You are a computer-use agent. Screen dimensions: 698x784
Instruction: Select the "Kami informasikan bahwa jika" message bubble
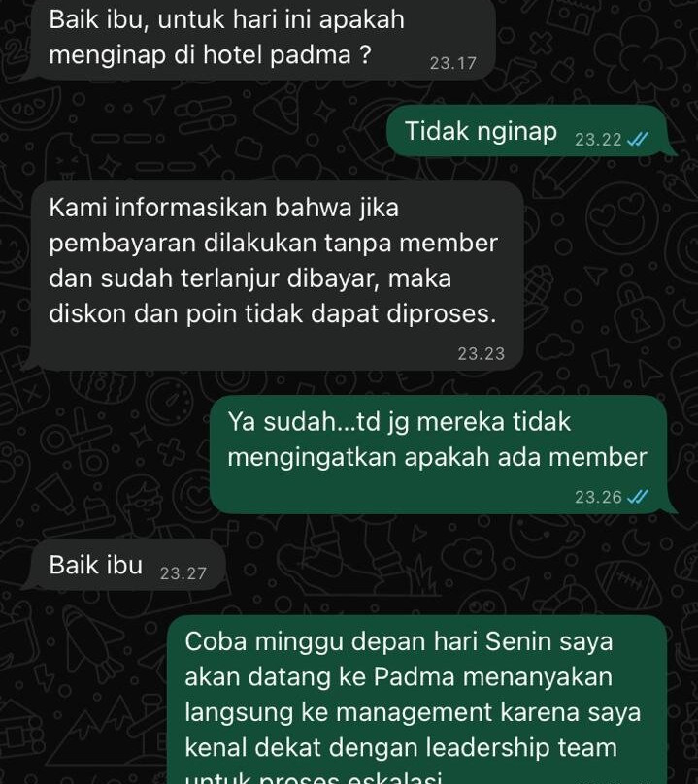click(277, 276)
